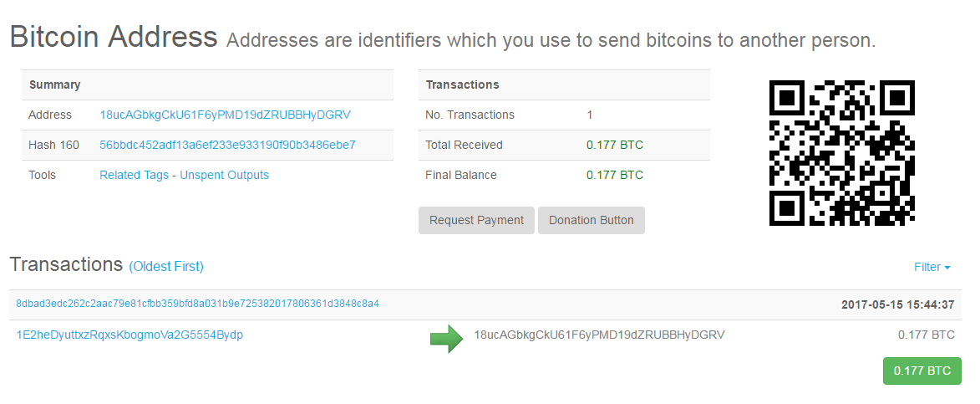Click the transaction timestamp 2017-05-15
Viewport: 980px width, 404px height.
click(897, 305)
